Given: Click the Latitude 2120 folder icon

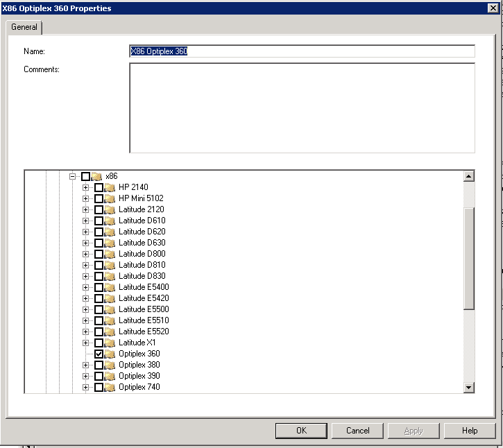Looking at the screenshot, I should pos(110,209).
